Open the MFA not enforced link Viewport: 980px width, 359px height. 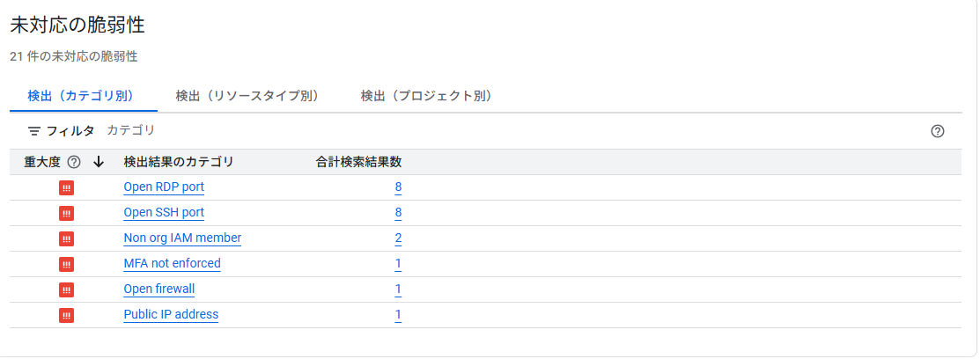[172, 263]
